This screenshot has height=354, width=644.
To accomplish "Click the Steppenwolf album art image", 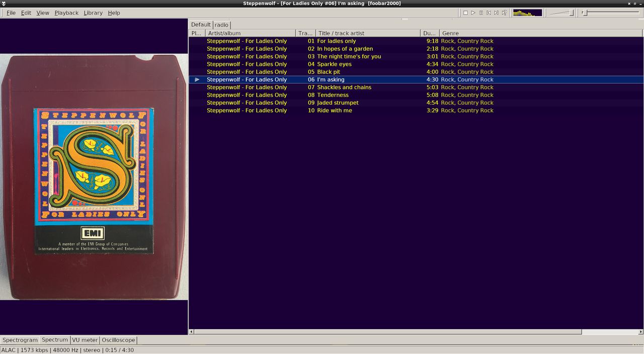I will click(94, 177).
